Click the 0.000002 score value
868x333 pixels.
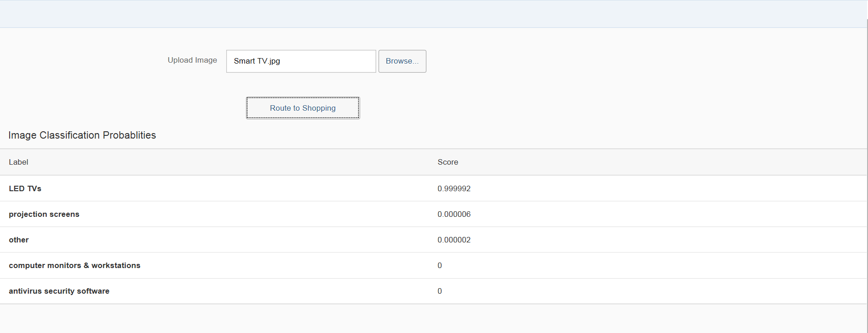point(454,240)
